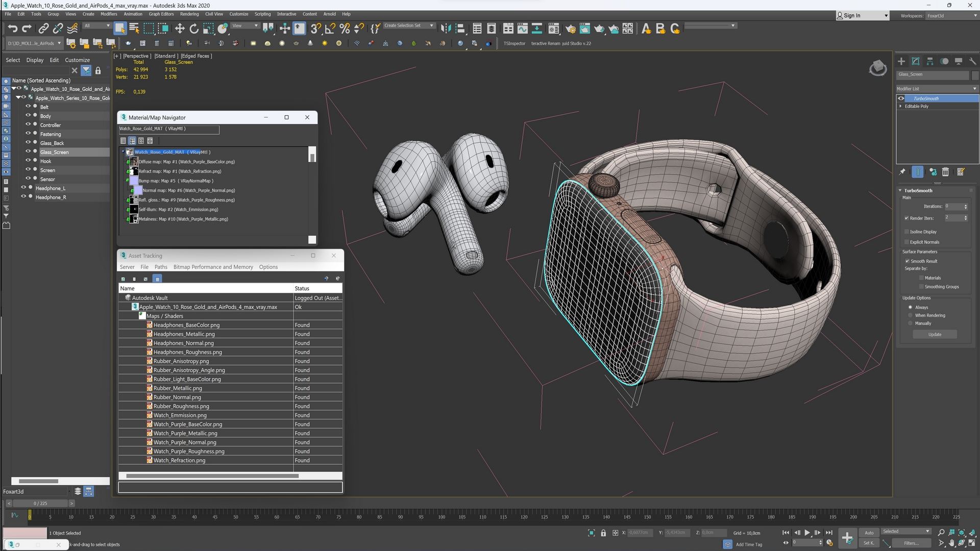The width and height of the screenshot is (980, 551).
Task: Click the Undo arrow icon
Action: [x=12, y=29]
